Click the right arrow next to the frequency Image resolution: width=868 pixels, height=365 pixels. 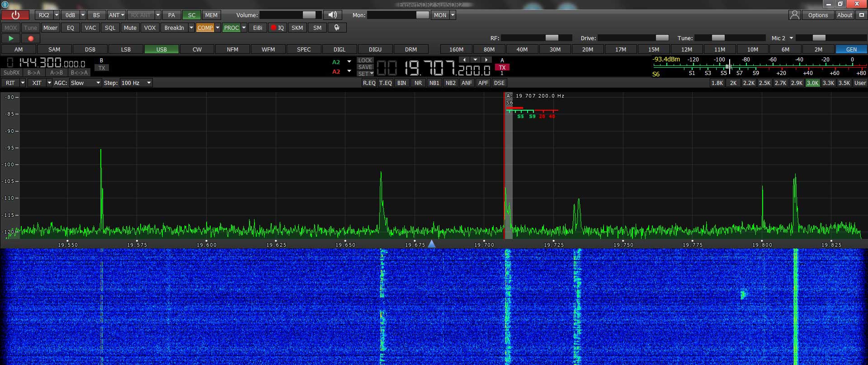pos(486,60)
